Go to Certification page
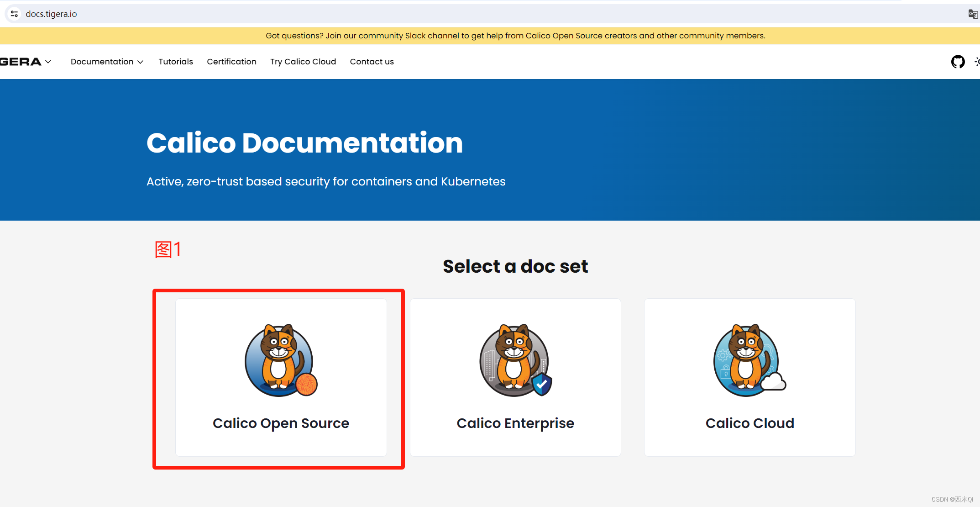Image resolution: width=980 pixels, height=507 pixels. [231, 62]
